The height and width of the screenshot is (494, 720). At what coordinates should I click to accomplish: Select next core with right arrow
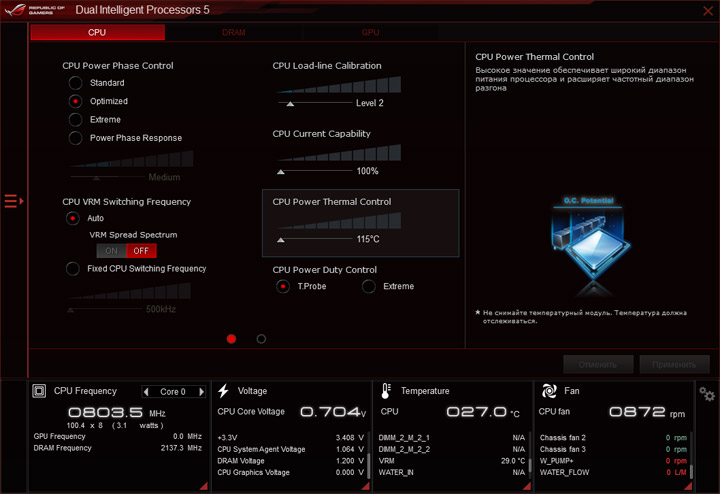click(201, 392)
